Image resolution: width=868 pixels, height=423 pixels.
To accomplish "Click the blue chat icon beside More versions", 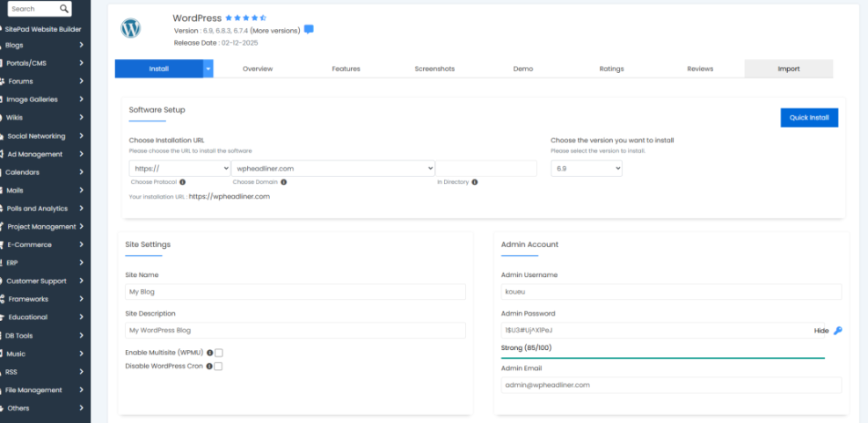I will [x=309, y=30].
